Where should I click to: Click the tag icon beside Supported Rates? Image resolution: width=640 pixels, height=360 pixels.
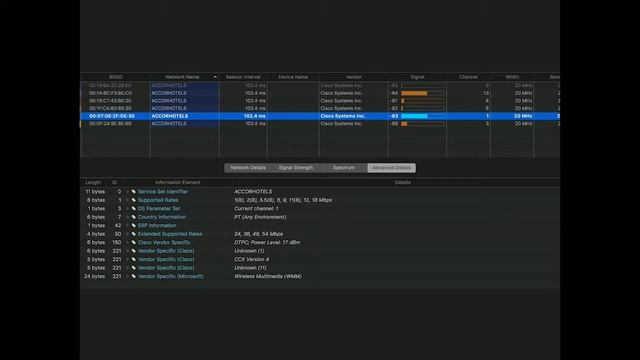pyautogui.click(x=133, y=200)
